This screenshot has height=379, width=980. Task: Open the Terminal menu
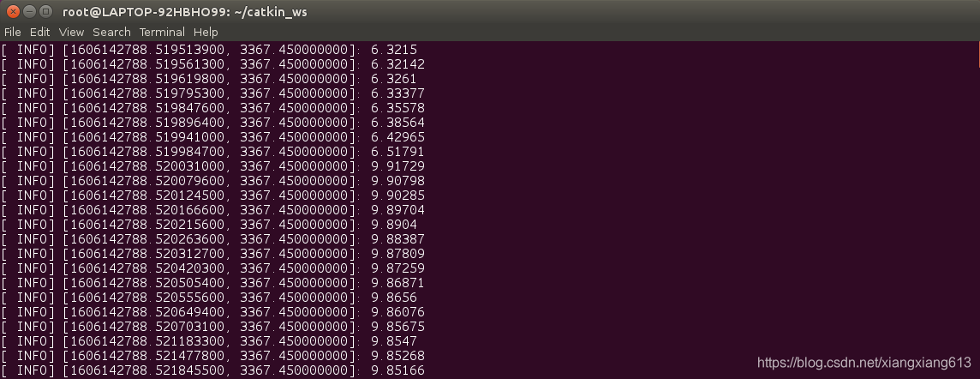click(x=162, y=32)
